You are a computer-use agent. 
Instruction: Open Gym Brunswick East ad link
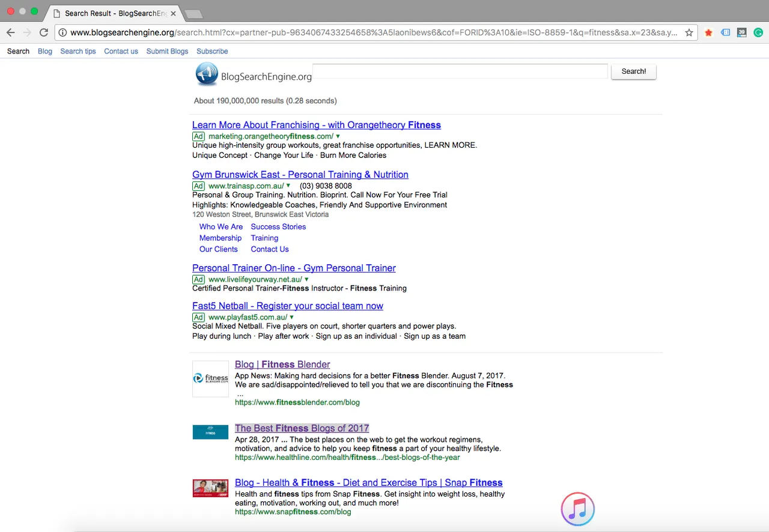pos(300,175)
